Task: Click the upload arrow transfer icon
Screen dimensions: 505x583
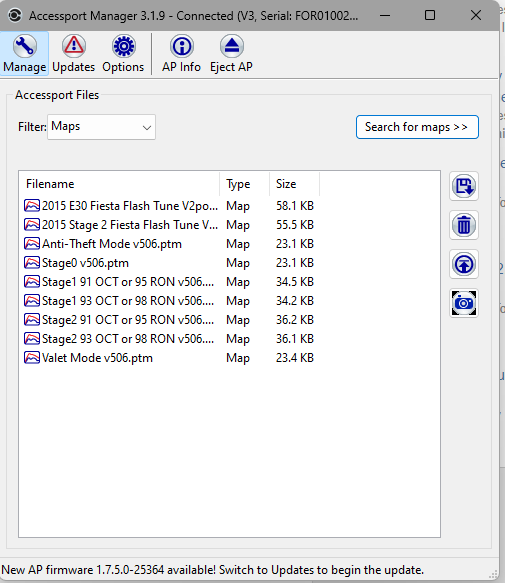Action: coord(464,264)
